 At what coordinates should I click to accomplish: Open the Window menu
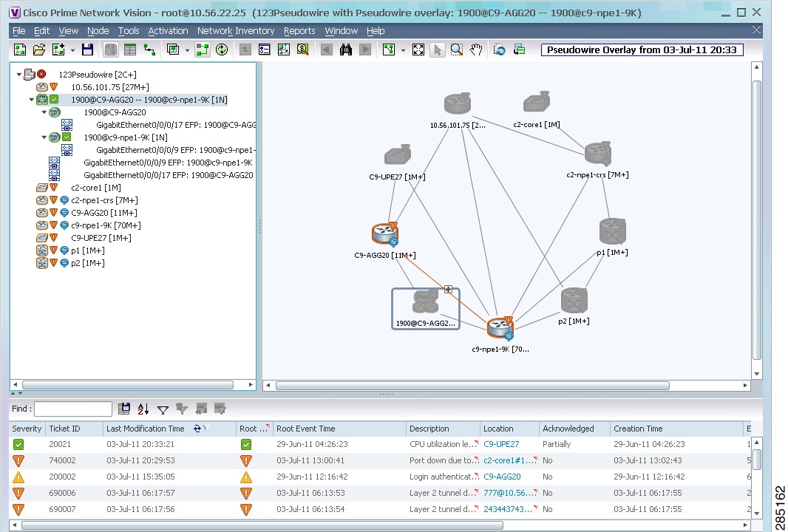coord(342,31)
